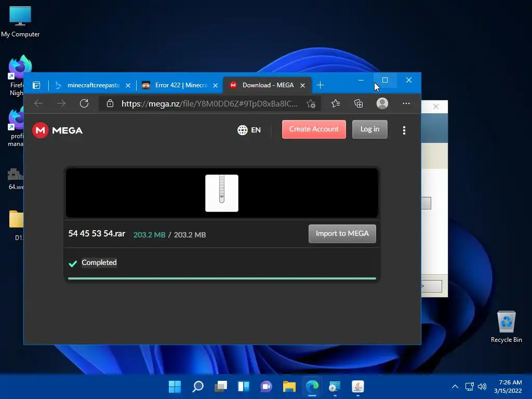
Task: Close the Download - MEGA tab
Action: coord(302,86)
